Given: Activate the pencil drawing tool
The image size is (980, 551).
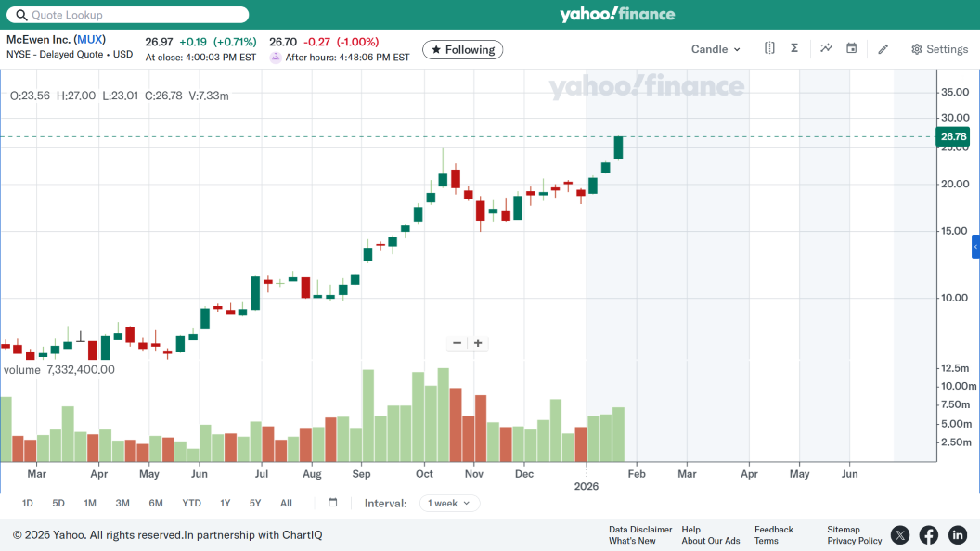Looking at the screenshot, I should pos(883,49).
